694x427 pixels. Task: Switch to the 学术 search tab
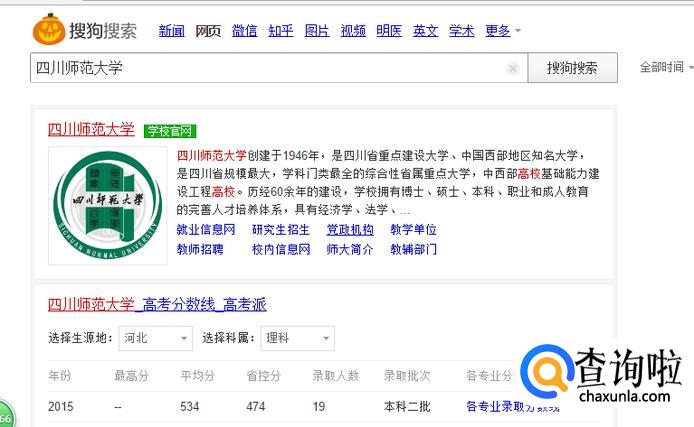(462, 31)
